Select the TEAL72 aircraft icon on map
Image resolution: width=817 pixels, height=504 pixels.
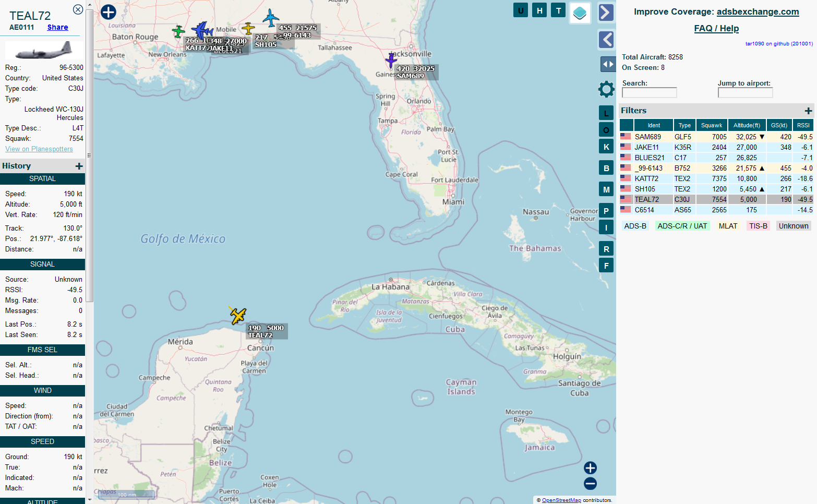coord(238,315)
